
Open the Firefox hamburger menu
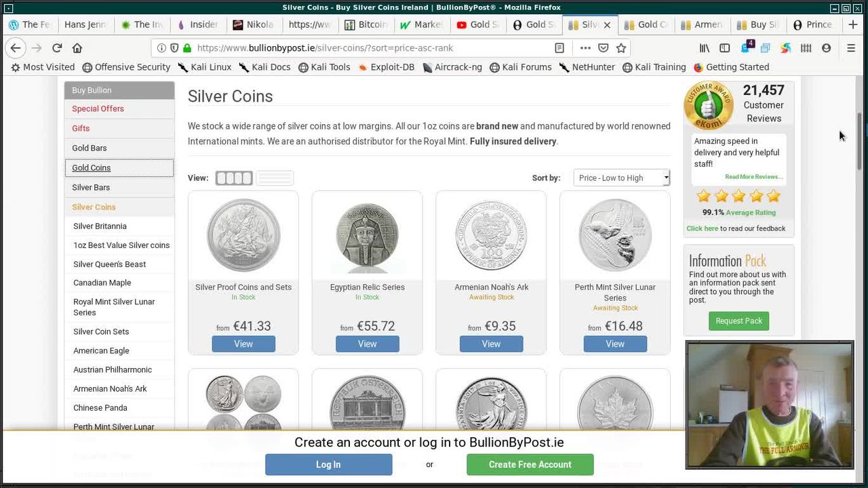point(851,48)
